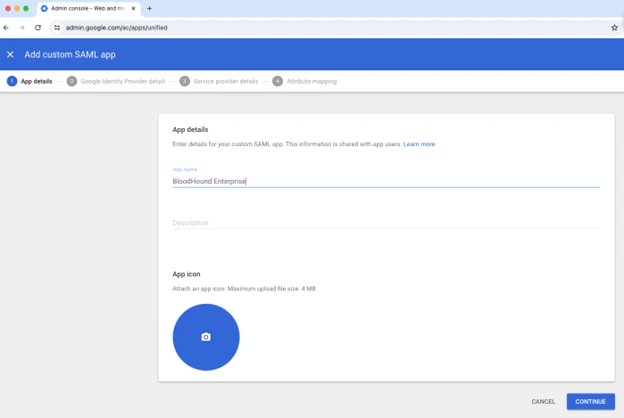Select the Admin console browser tab
This screenshot has width=624, height=418.
click(88, 8)
